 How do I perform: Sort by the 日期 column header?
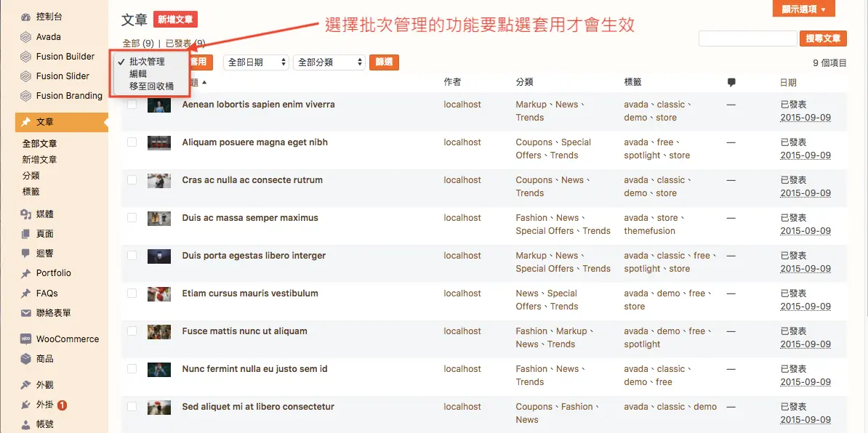(788, 83)
